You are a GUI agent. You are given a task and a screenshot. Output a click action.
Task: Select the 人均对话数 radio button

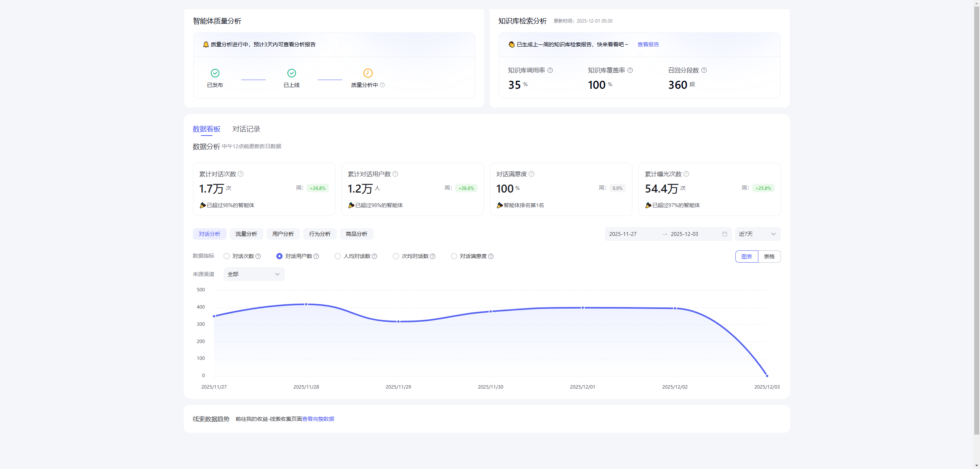(x=338, y=256)
